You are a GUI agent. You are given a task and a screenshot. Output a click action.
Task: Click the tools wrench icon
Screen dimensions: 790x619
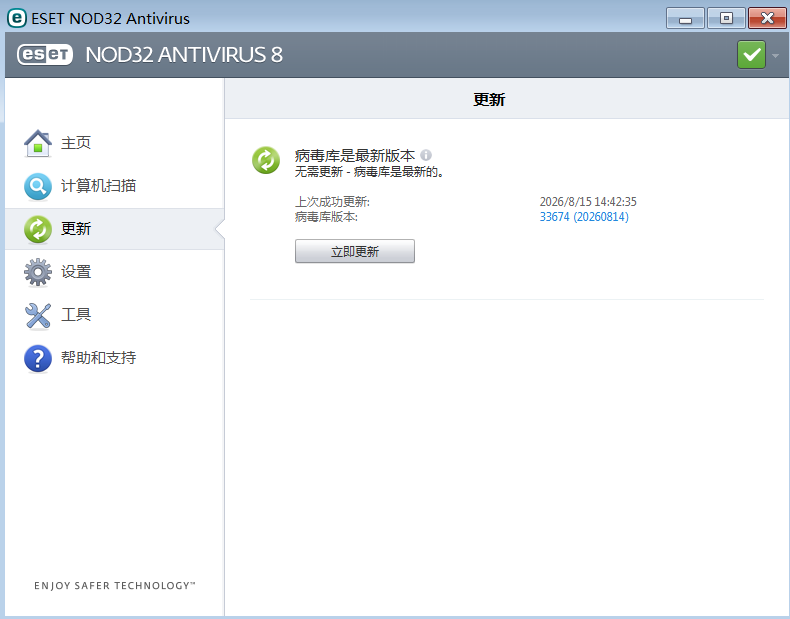point(38,315)
